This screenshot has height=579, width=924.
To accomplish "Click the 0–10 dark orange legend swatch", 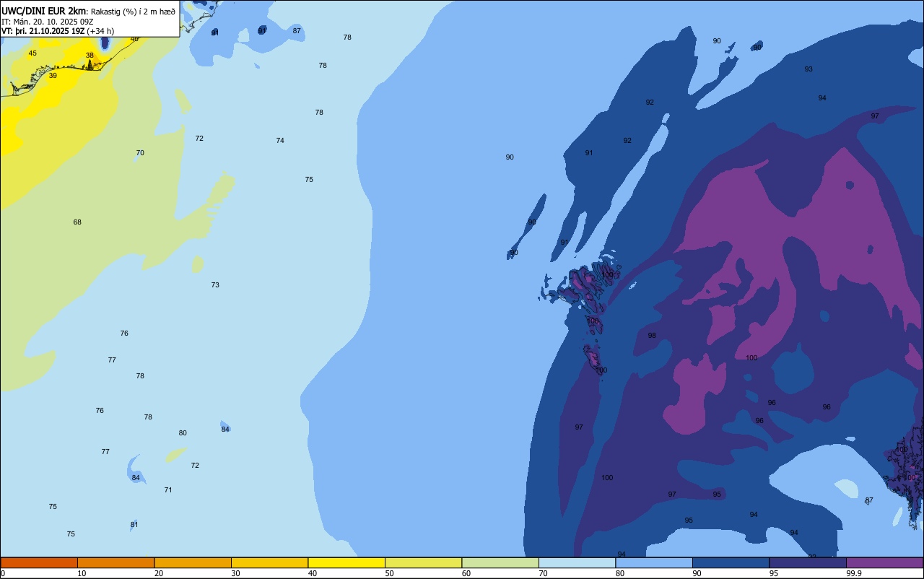I will pyautogui.click(x=39, y=562).
